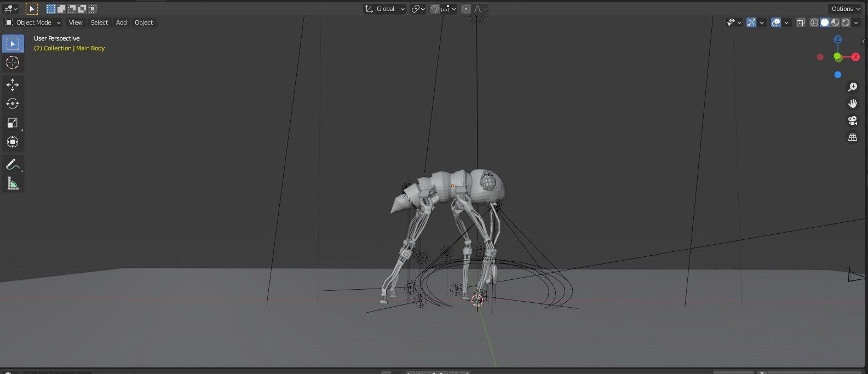Open proportional editing falloff dropdown
The image size is (868, 374).
tap(480, 9)
